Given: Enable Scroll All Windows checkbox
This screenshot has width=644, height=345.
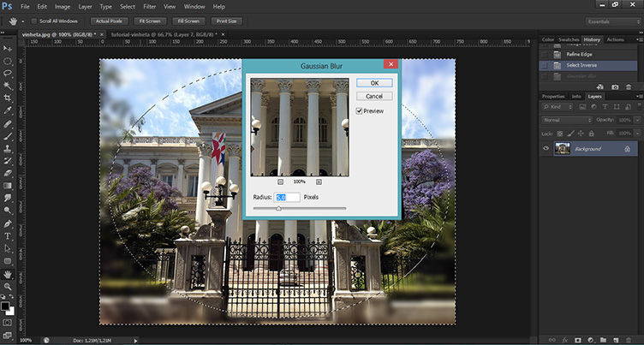Looking at the screenshot, I should [33, 20].
